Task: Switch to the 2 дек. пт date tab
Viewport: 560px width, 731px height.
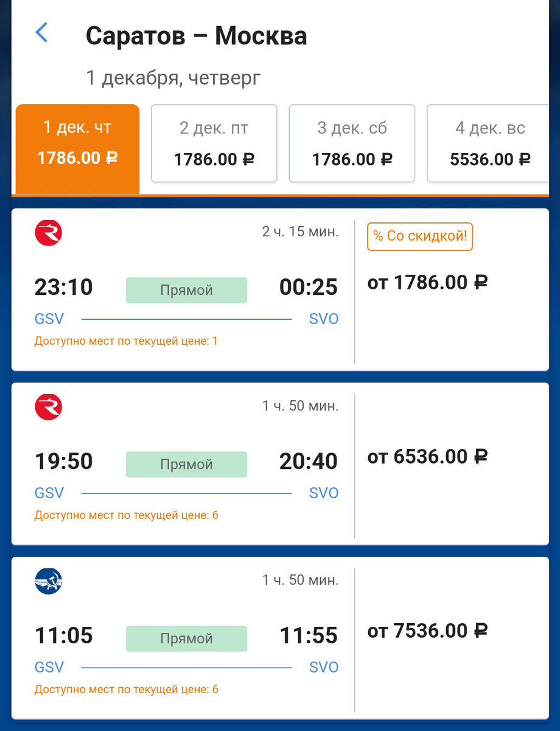Action: [214, 143]
